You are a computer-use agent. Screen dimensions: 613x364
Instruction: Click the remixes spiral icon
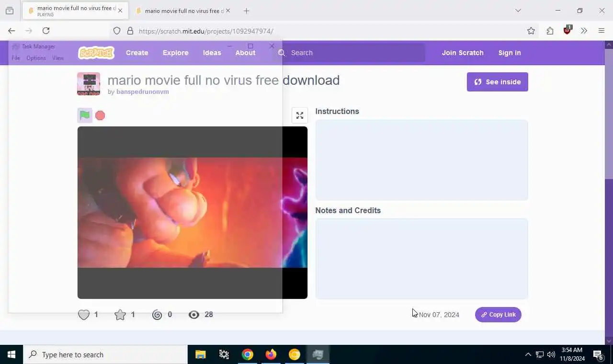[x=157, y=315]
